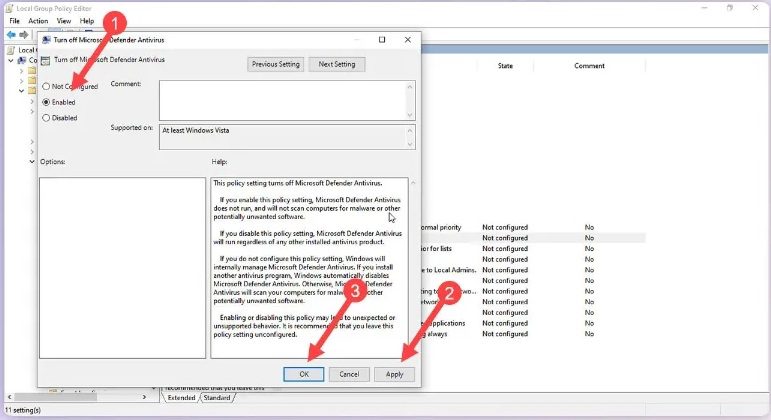Screen dimensions: 771x420
Task: Minimize the Local Group Policy Editor window
Action: point(704,8)
